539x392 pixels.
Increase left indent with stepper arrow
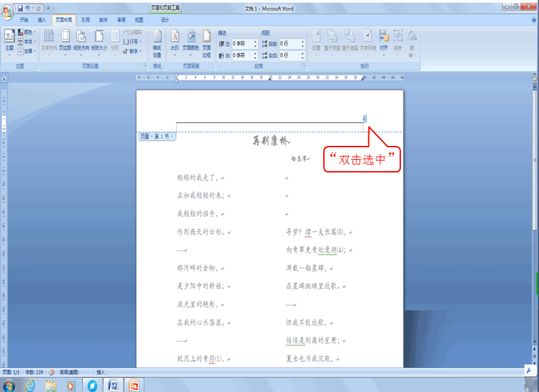pyautogui.click(x=256, y=42)
